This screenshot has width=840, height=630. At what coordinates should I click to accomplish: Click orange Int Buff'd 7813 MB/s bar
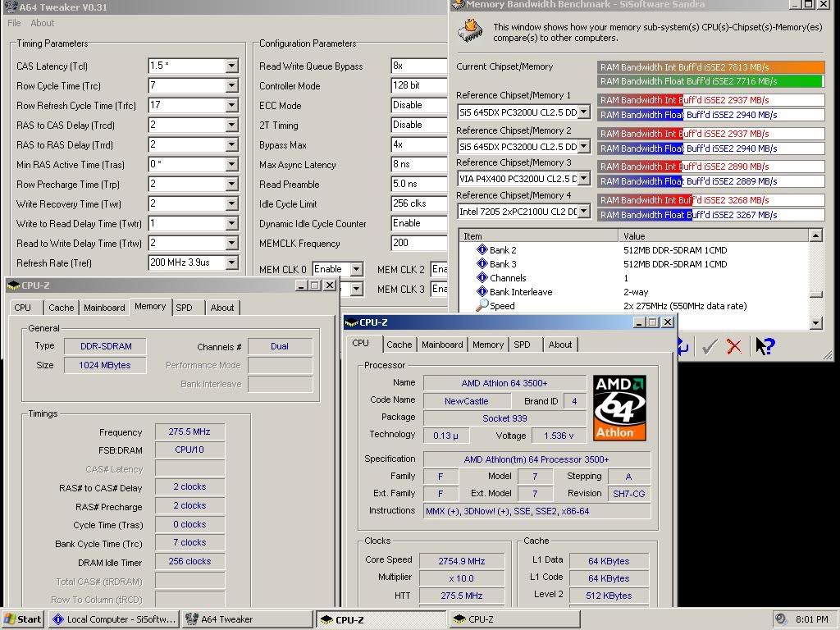(711, 67)
